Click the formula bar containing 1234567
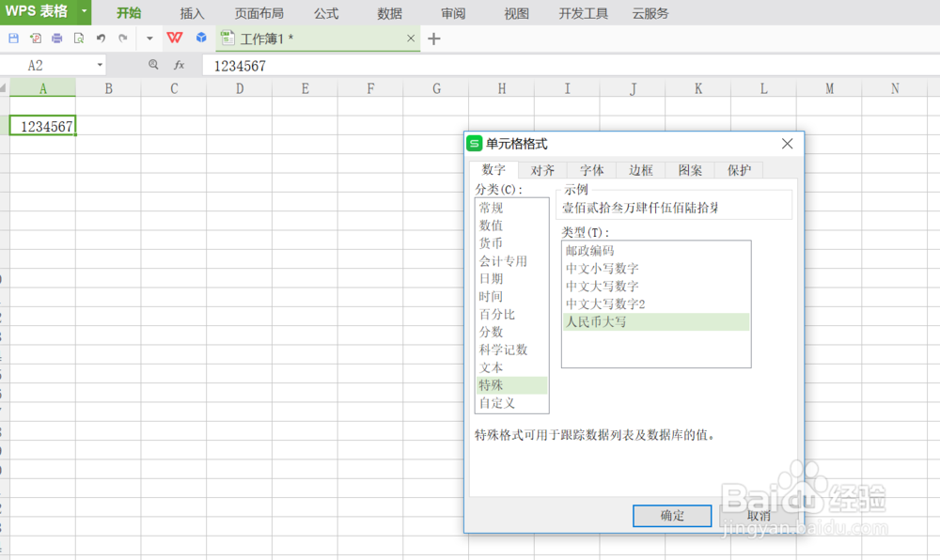 (x=570, y=65)
